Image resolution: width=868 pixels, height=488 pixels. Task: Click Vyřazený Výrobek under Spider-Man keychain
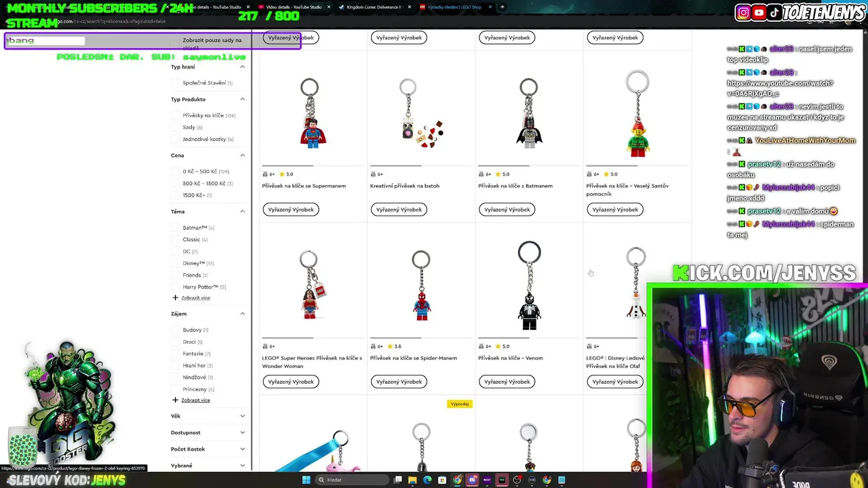(399, 382)
